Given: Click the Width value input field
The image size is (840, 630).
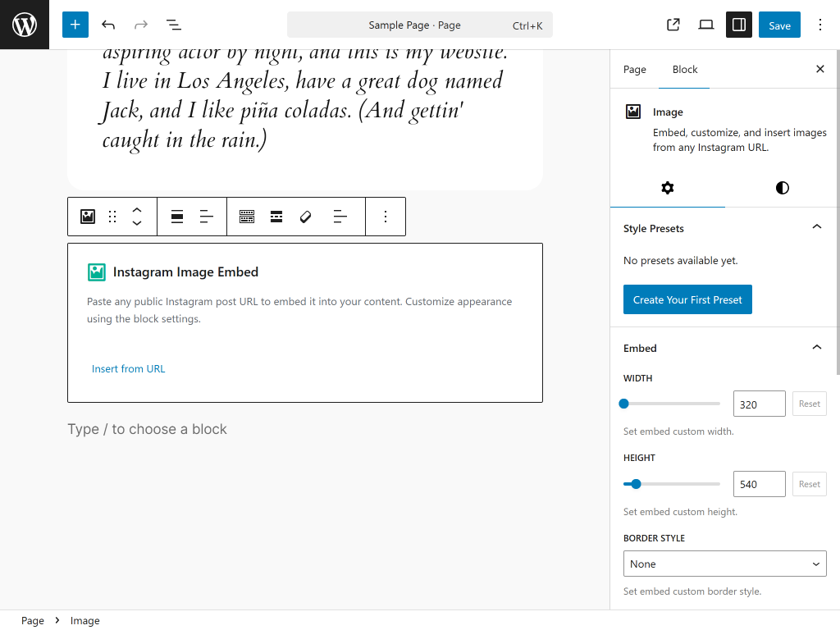Looking at the screenshot, I should pyautogui.click(x=759, y=404).
